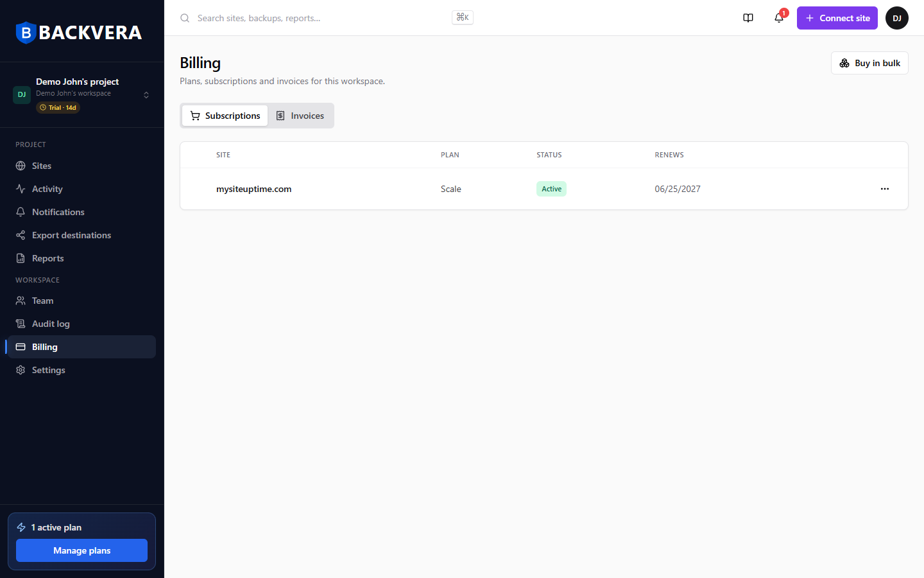Image resolution: width=924 pixels, height=578 pixels.
Task: Open the Team page
Action: (x=82, y=301)
